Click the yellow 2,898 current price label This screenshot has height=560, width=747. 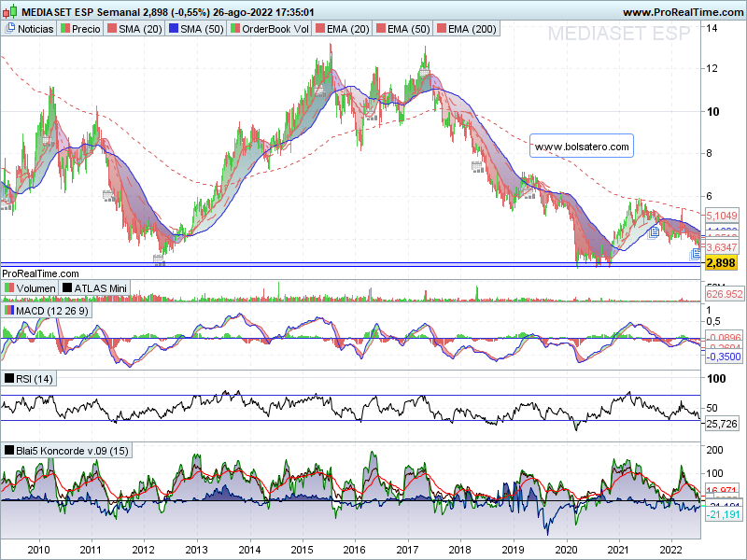coord(721,263)
